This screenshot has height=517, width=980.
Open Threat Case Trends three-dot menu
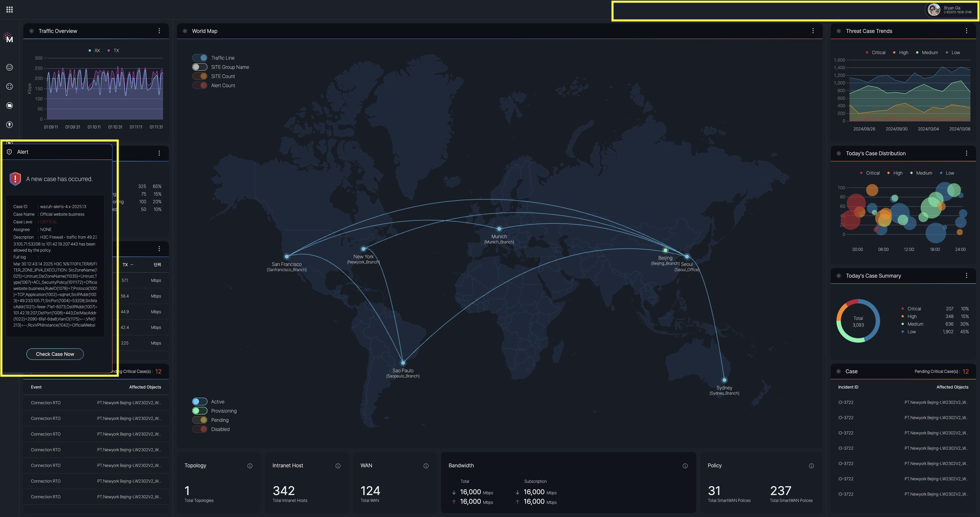(966, 31)
